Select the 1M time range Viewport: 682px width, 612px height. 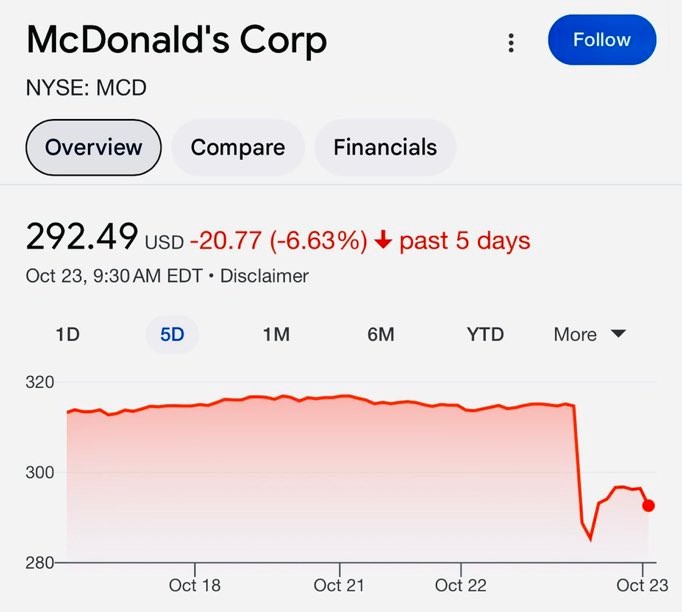276,334
